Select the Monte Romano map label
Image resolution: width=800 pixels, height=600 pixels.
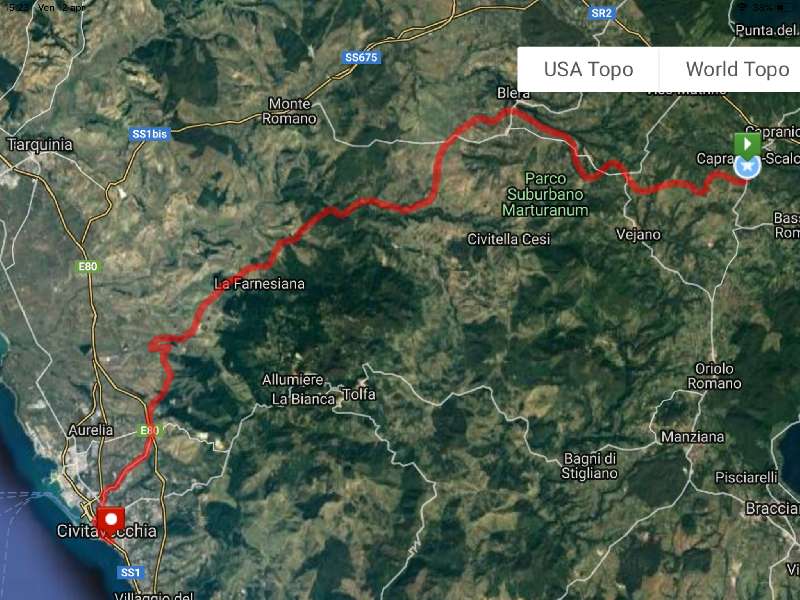point(289,111)
